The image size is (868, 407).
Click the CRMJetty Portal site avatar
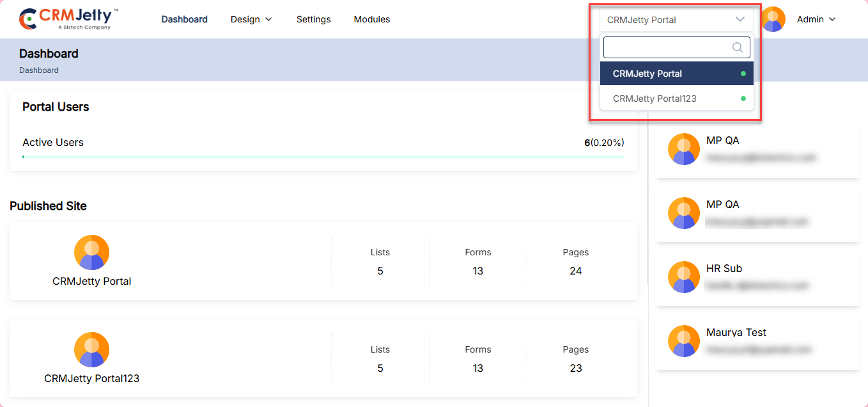[91, 252]
